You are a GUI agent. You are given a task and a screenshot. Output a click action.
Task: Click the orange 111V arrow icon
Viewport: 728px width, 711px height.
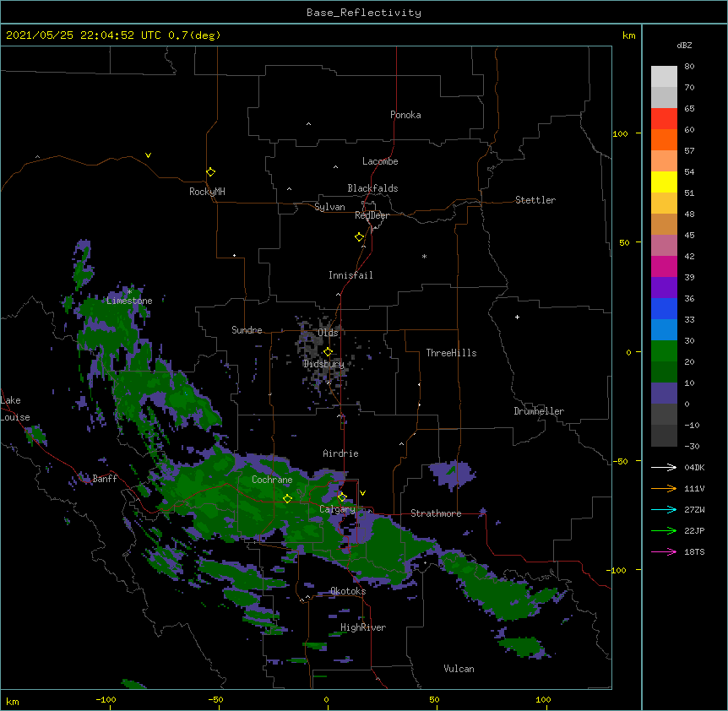click(x=664, y=488)
